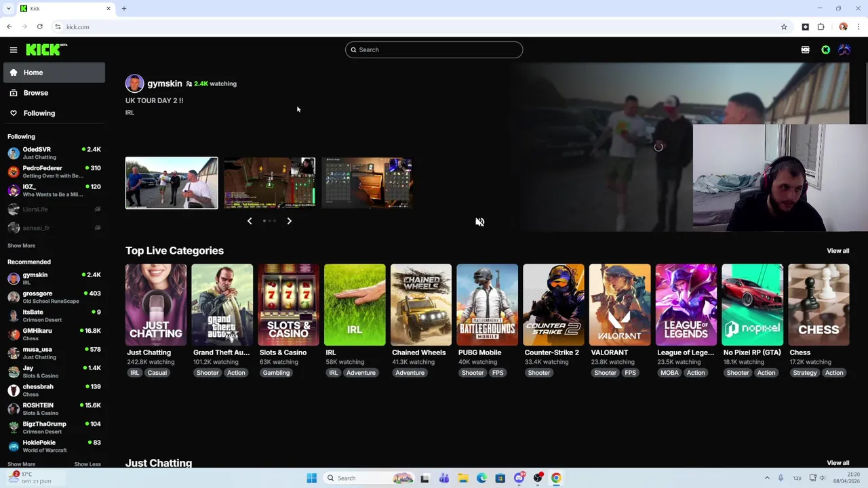This screenshot has height=488, width=868.
Task: Click the Chrome profile avatar
Action: tap(843, 27)
